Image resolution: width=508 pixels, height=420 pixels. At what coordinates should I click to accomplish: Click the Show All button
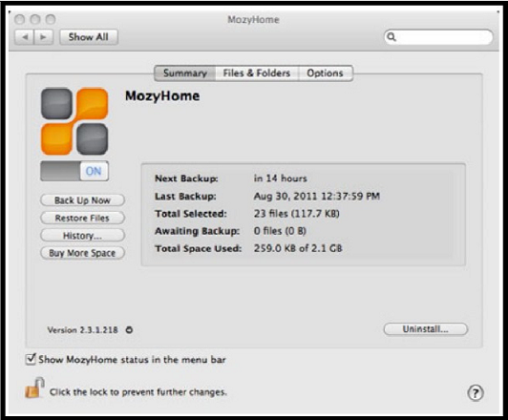[x=89, y=37]
